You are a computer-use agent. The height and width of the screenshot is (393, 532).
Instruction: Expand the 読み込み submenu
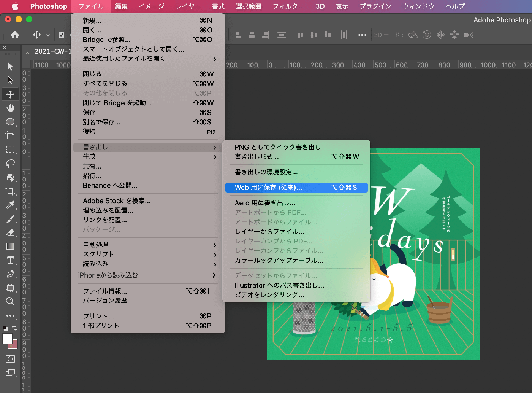point(148,264)
